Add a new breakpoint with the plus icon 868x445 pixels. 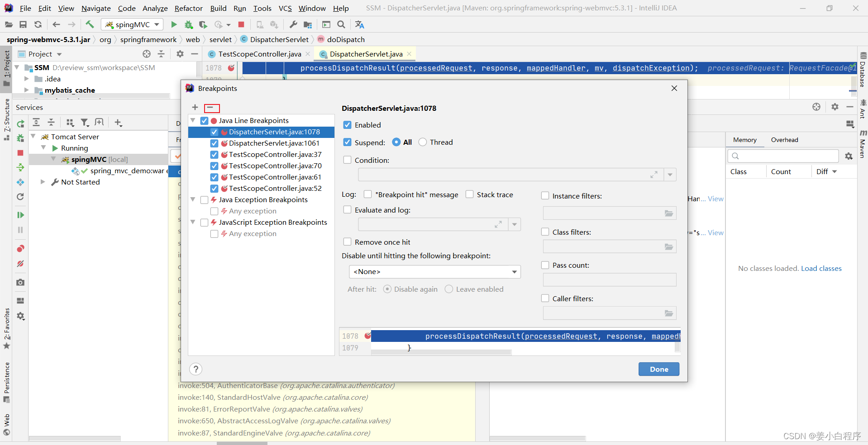point(195,107)
